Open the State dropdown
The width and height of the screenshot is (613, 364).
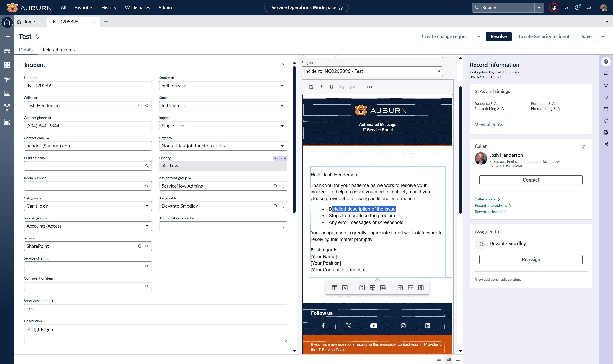[223, 106]
